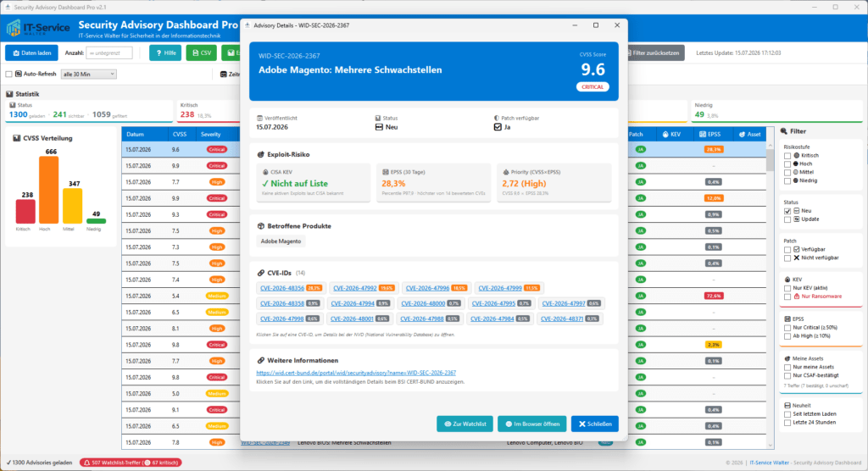This screenshot has height=471, width=868.
Task: Click the cube icon beside Betroffene Produkte
Action: coord(261,226)
